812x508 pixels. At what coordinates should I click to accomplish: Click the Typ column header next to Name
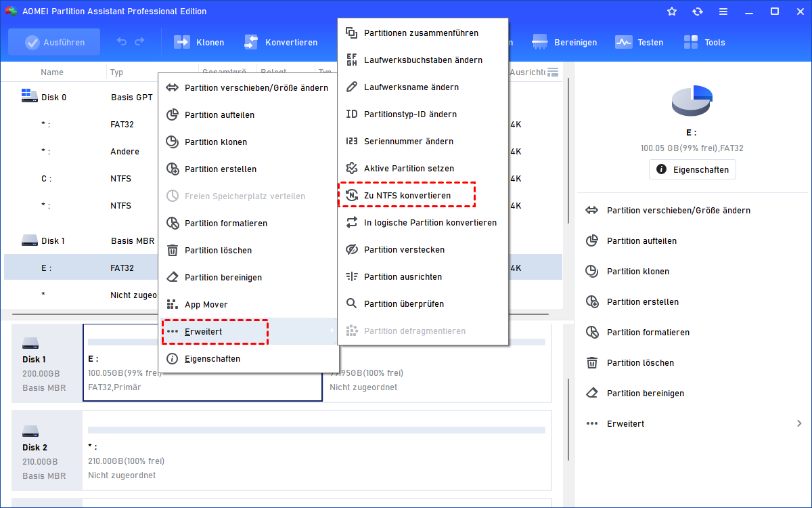(117, 72)
